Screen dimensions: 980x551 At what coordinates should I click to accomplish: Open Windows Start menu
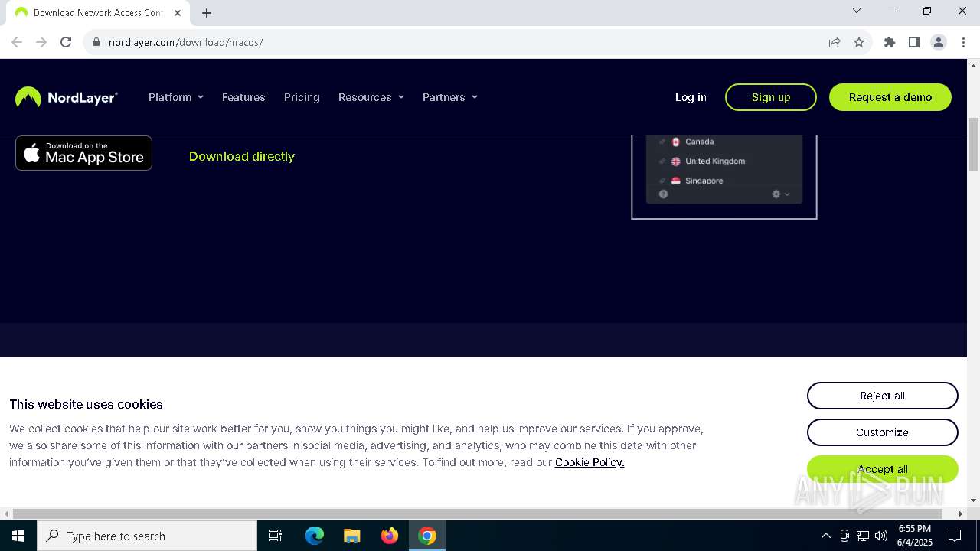click(x=18, y=536)
